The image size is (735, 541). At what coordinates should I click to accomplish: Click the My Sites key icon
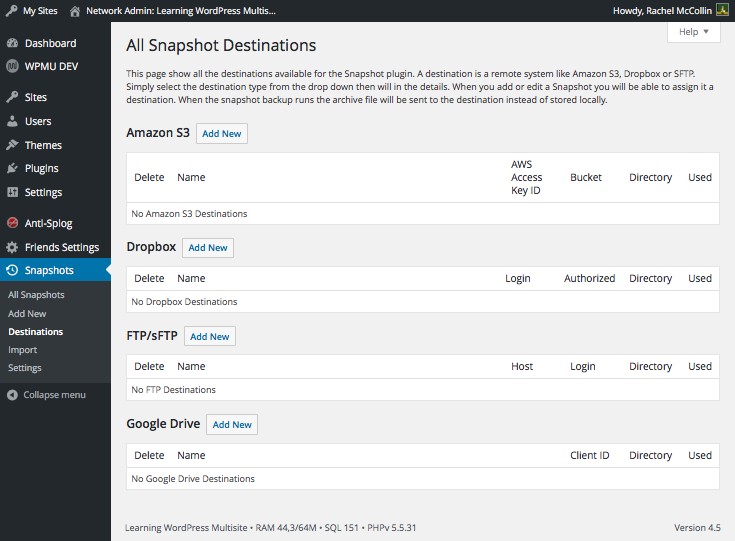pyautogui.click(x=12, y=11)
